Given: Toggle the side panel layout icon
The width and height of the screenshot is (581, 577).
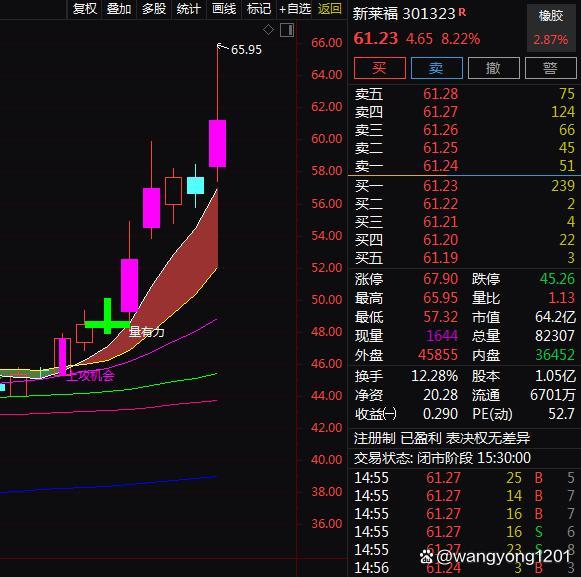Looking at the screenshot, I should coord(287,30).
